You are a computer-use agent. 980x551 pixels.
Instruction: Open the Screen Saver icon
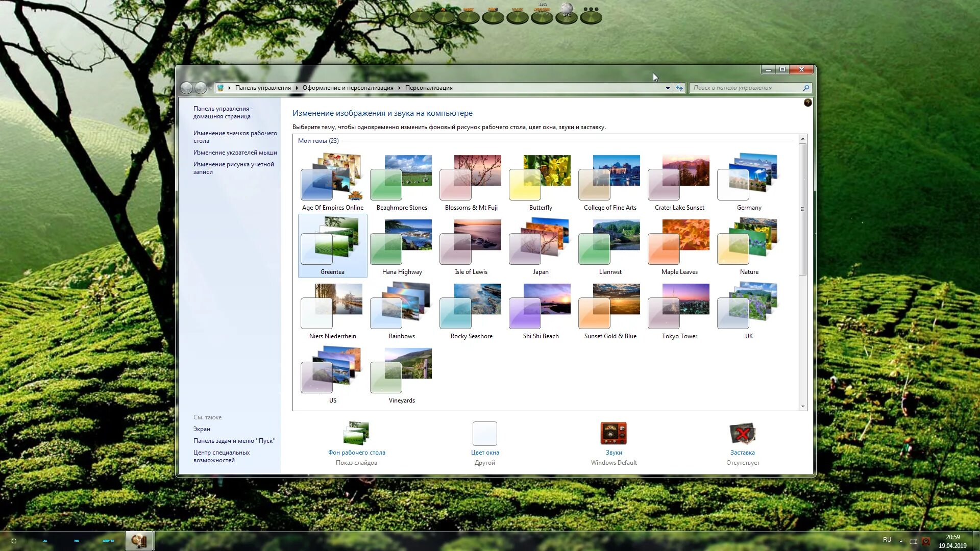[x=742, y=434]
